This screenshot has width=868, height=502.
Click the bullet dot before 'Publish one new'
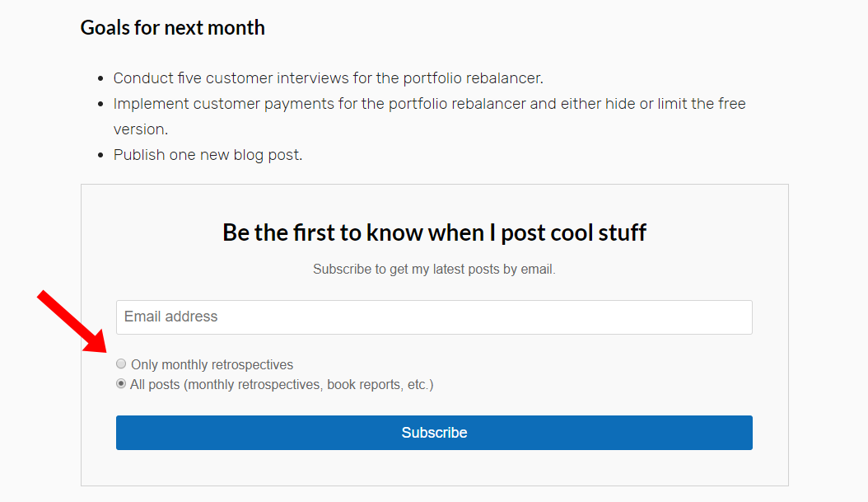pos(100,155)
